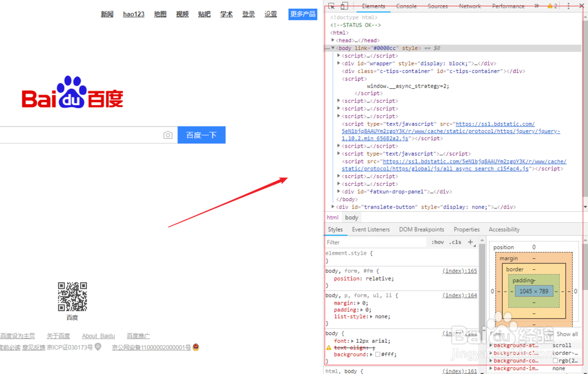Click the Baidu logo
Image resolution: width=588 pixels, height=374 pixels.
pos(72,92)
